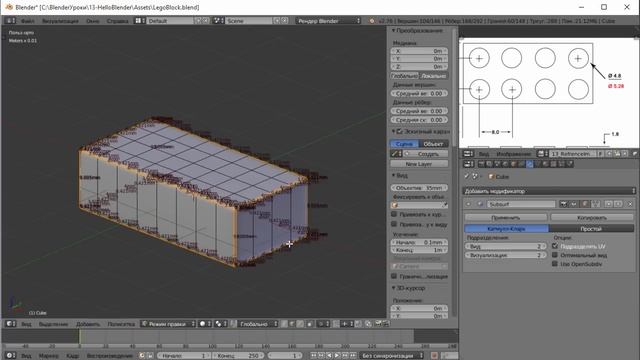Open the World properties tab

505,164
